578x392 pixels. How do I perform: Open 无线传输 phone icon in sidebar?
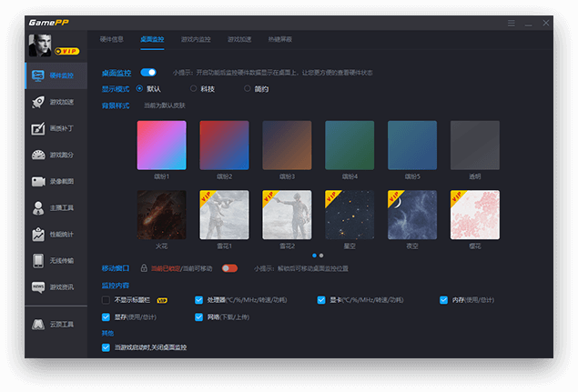pyautogui.click(x=55, y=260)
